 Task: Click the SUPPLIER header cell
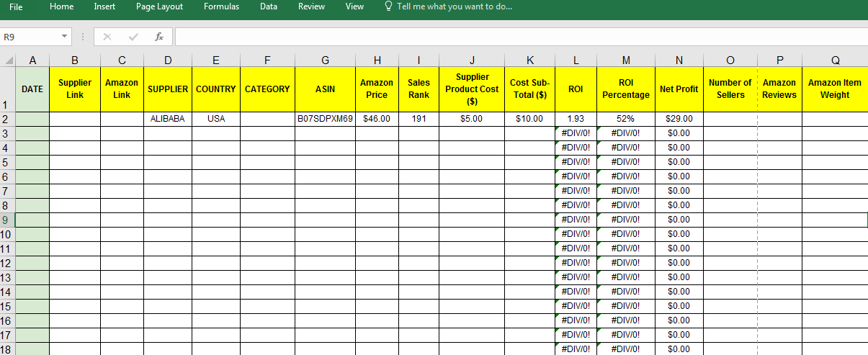(x=168, y=89)
